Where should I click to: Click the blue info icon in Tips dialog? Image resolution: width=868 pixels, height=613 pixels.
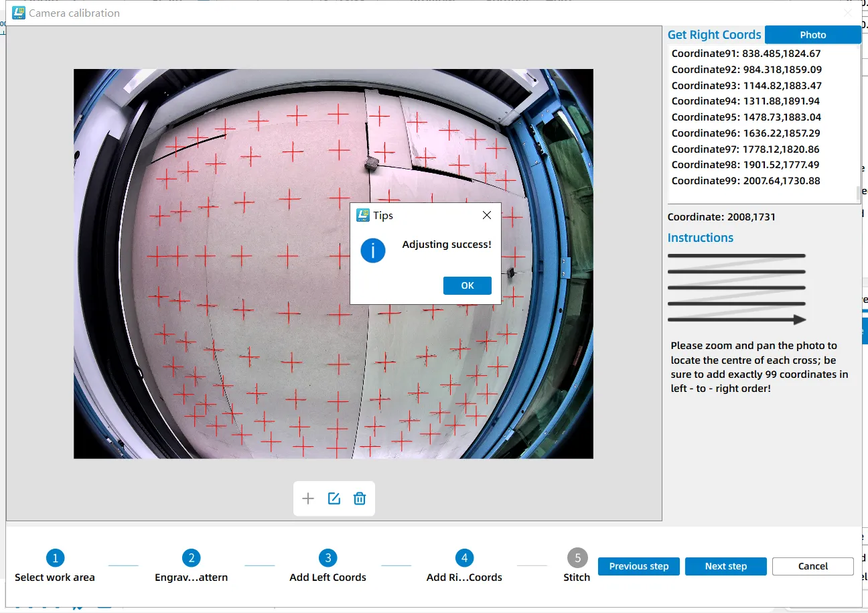(x=373, y=251)
